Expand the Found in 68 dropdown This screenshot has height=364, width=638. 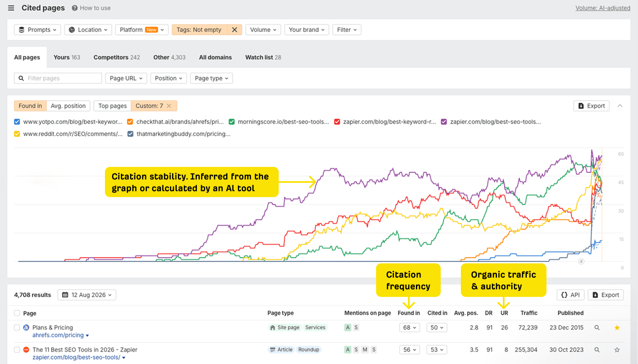(x=410, y=328)
